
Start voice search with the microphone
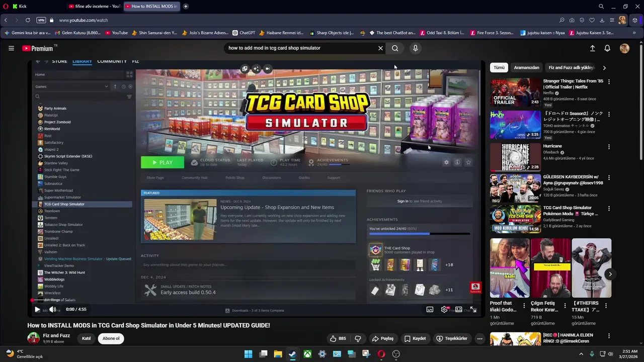415,48
